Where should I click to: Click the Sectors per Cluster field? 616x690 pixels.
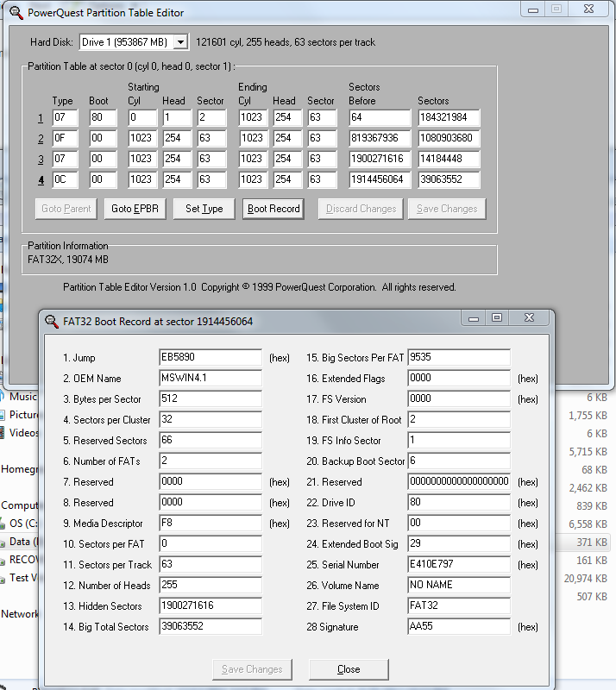[210, 420]
